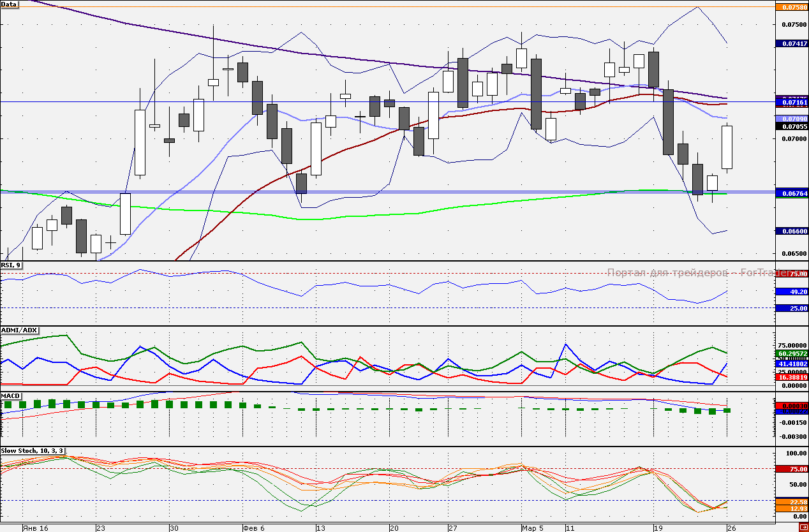Screen dimensions: 809x532
Task: Click the green 60.29572 ADX value tag
Action: tap(791, 353)
